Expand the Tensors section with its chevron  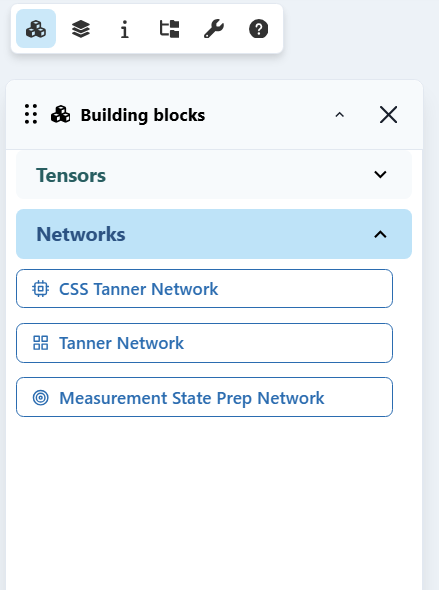[x=380, y=175]
